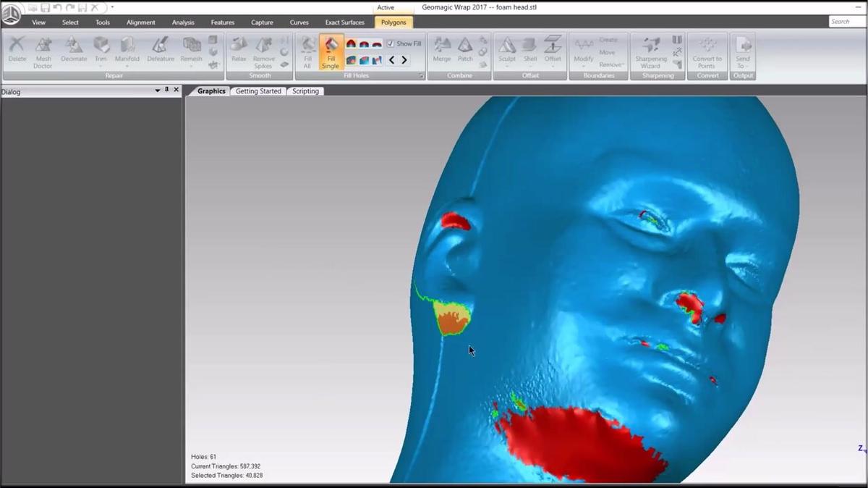This screenshot has width=868, height=488.
Task: Click the red hole at top of ear
Action: pos(456,221)
